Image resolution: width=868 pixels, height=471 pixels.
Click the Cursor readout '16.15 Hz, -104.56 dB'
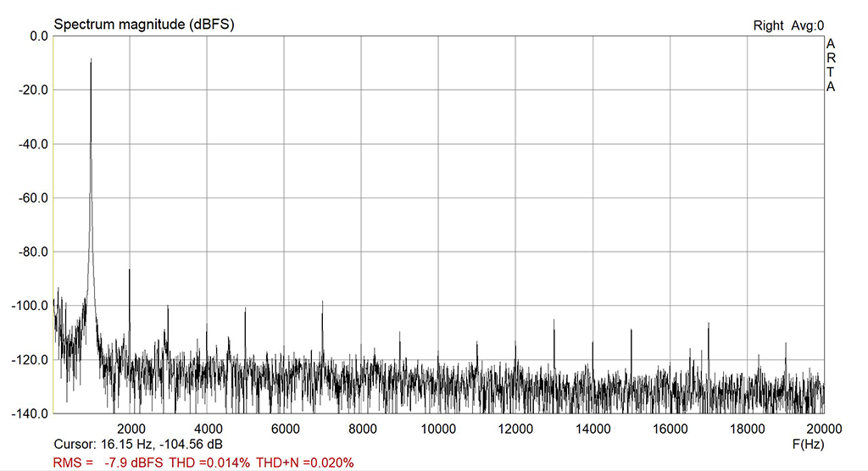click(162, 444)
